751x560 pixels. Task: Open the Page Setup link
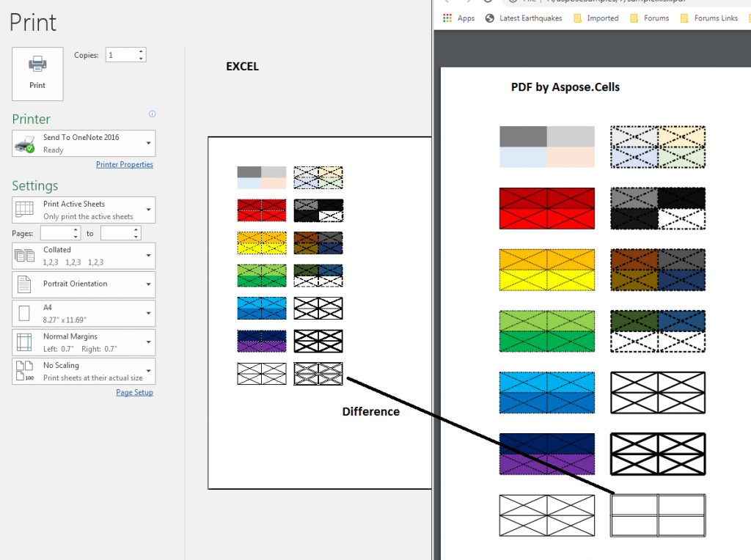pyautogui.click(x=135, y=392)
